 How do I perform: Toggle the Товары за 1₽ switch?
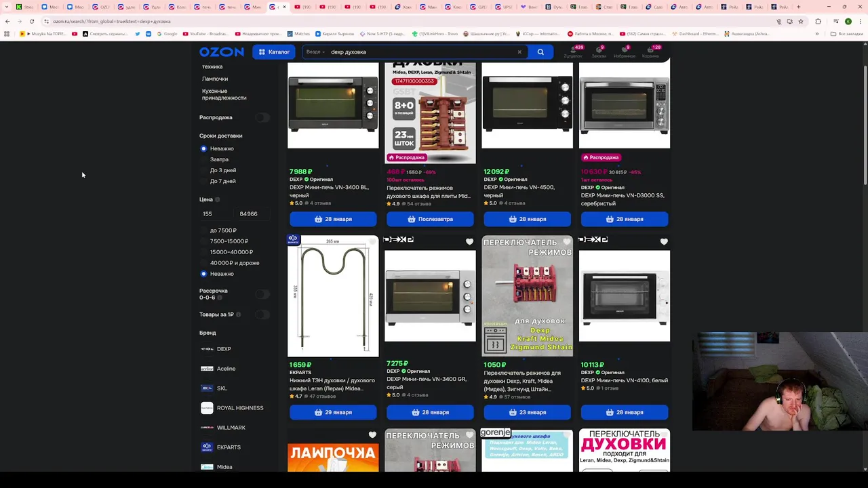coord(262,314)
